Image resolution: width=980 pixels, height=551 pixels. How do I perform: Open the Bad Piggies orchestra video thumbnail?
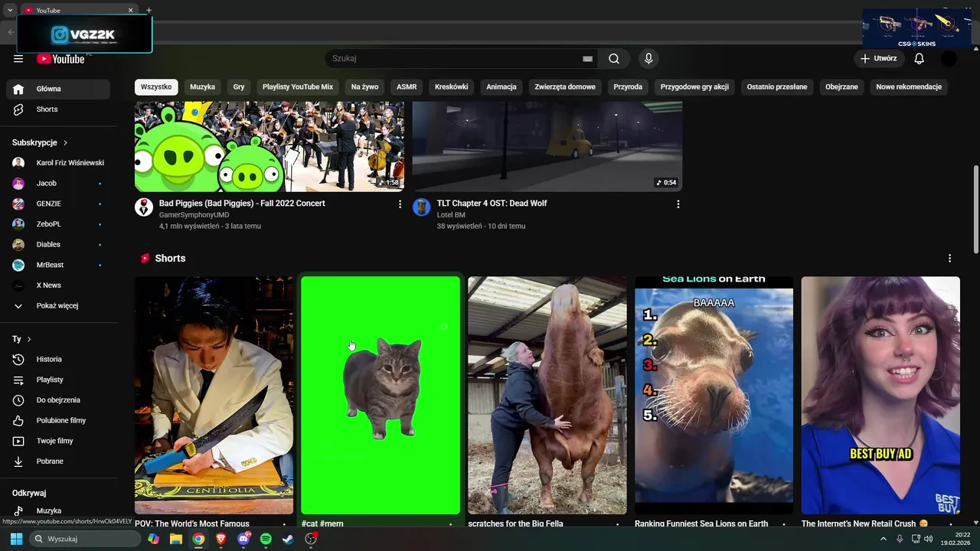point(269,146)
